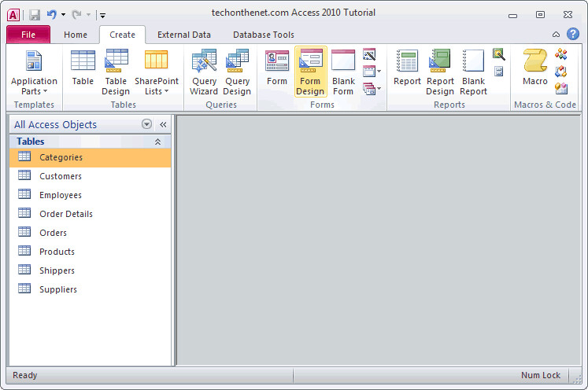Image resolution: width=588 pixels, height=390 pixels.
Task: Open the All Access Objects filter dropdown
Action: click(x=146, y=124)
